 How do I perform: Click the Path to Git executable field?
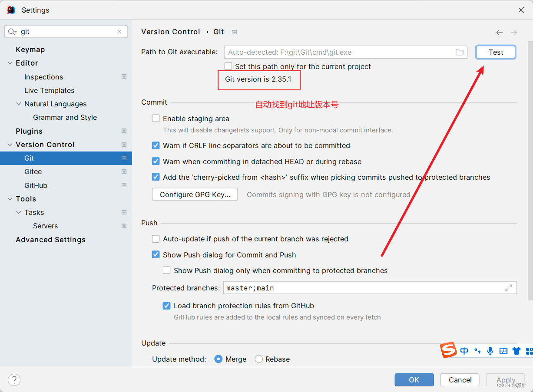click(x=346, y=52)
